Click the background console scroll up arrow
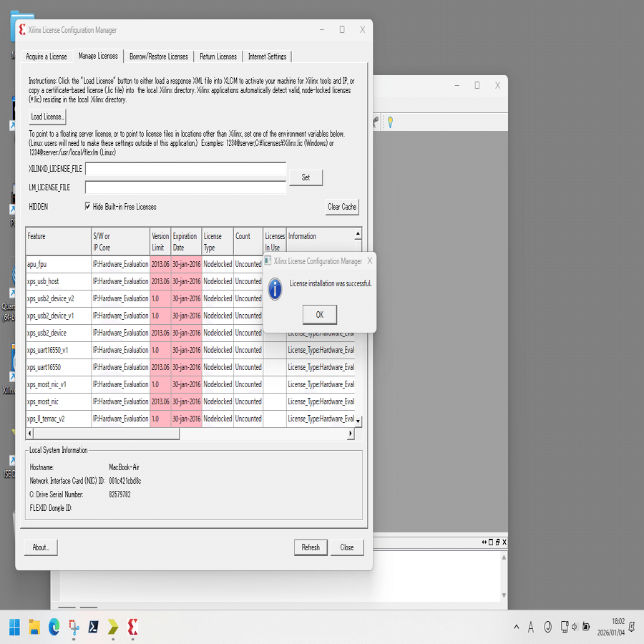The image size is (644, 644). point(504,557)
